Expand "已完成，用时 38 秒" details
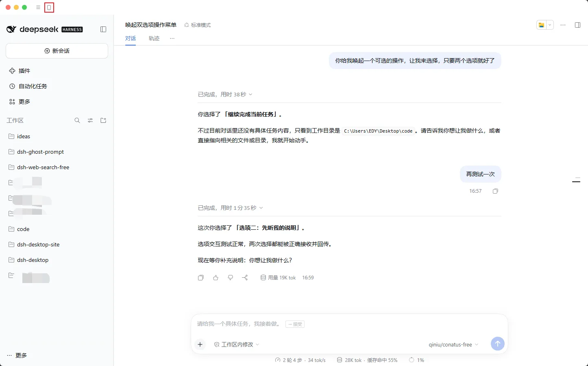The width and height of the screenshot is (588, 366). click(x=225, y=94)
